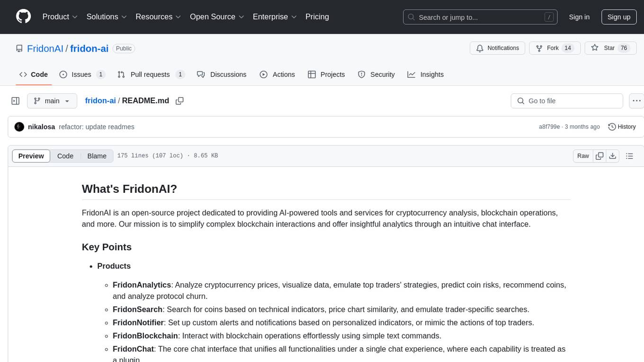Open the Issues tab
This screenshot has width=644, height=362.
tap(82, 74)
